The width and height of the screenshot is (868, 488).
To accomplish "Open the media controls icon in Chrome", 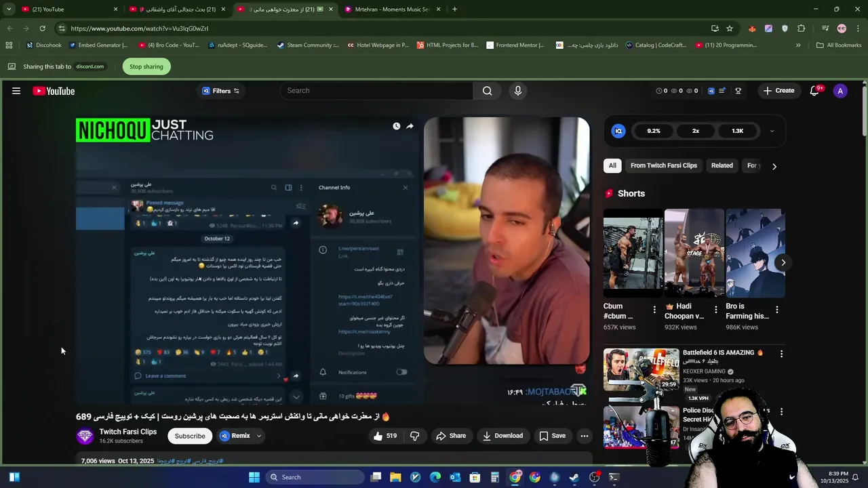I will tap(825, 28).
